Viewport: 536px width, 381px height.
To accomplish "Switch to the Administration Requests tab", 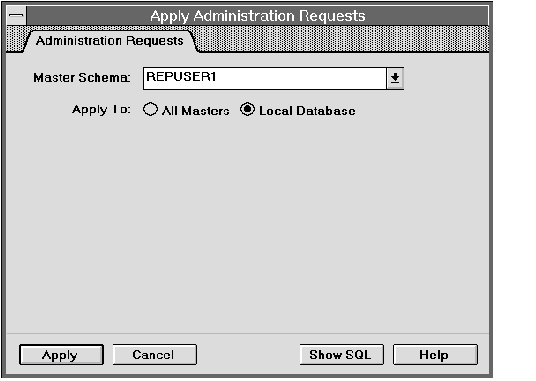I will pos(109,41).
